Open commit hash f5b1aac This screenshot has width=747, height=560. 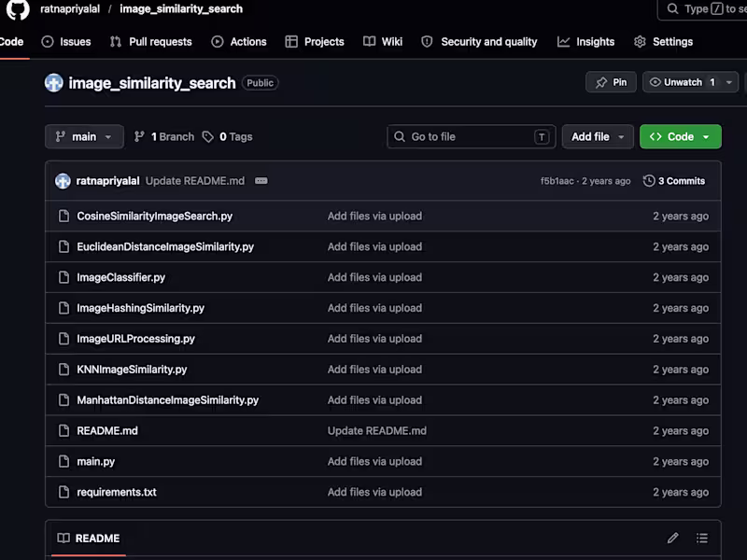[x=557, y=181]
